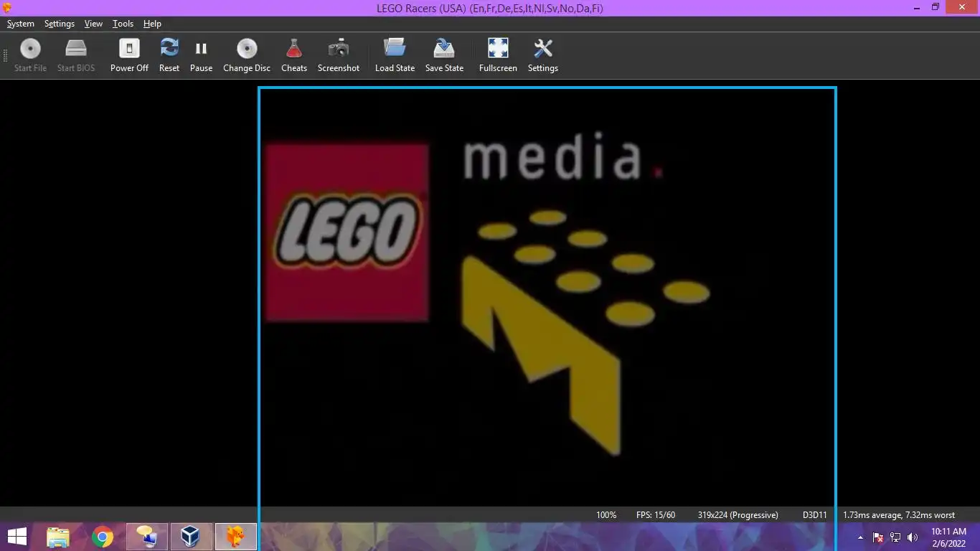This screenshot has height=551, width=980.
Task: Show hidden system tray icons
Action: tap(860, 537)
